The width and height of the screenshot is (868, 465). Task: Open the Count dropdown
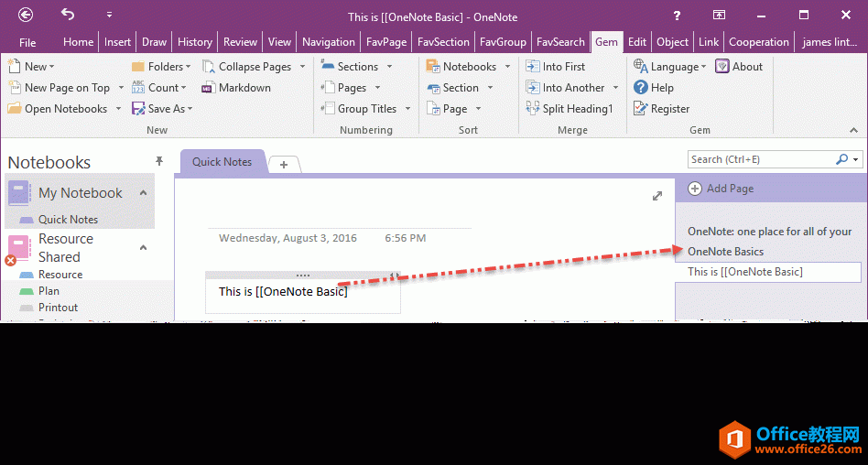point(159,88)
